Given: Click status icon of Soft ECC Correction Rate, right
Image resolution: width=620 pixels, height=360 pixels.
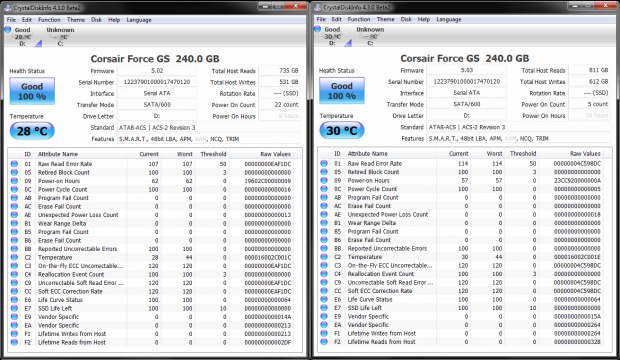Looking at the screenshot, I should click(324, 291).
